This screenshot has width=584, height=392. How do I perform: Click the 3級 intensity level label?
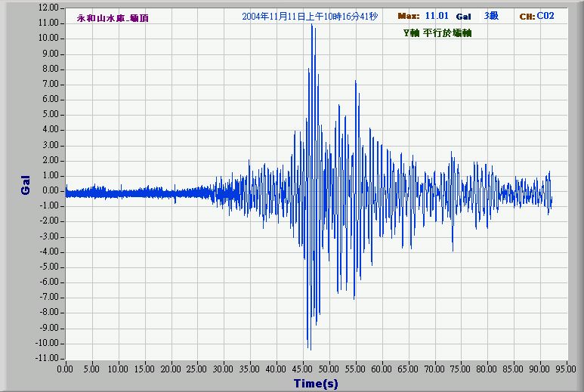(x=491, y=16)
